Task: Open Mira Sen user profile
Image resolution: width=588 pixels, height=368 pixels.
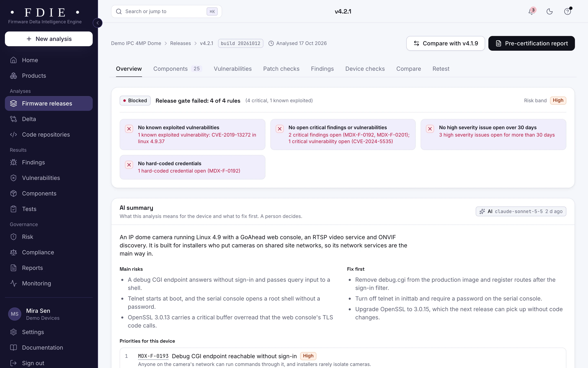Action: pos(49,314)
